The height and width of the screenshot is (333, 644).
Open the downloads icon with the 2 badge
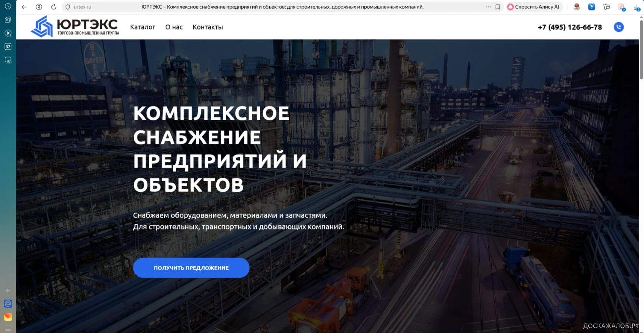[x=636, y=7]
